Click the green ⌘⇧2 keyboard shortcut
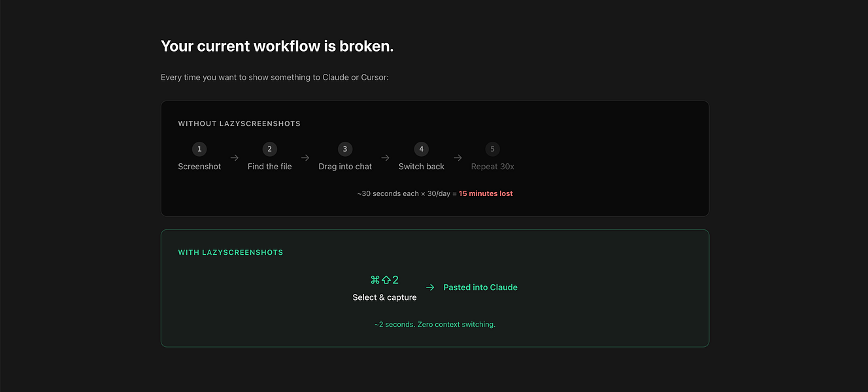868x392 pixels. click(x=384, y=280)
